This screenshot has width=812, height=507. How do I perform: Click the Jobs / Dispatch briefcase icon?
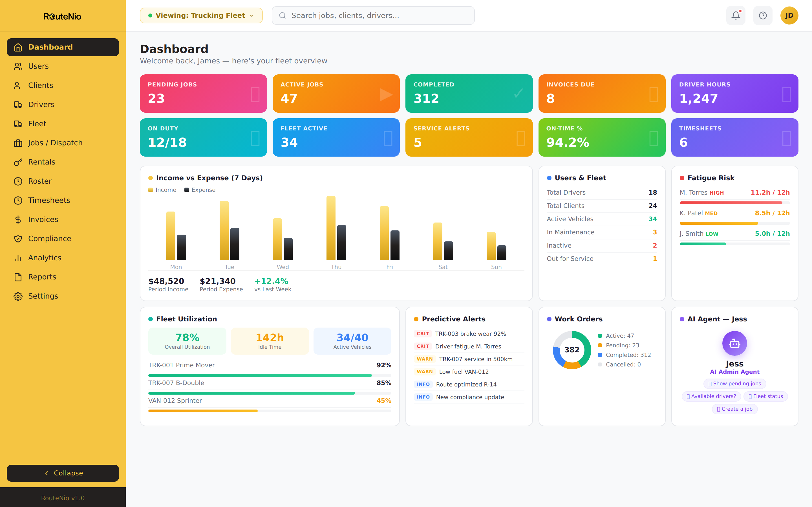[x=18, y=143]
